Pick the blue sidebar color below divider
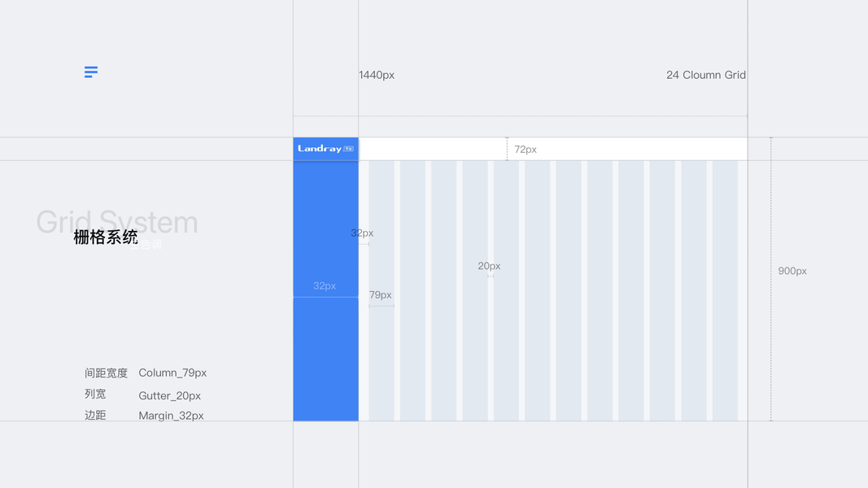 pos(325,359)
